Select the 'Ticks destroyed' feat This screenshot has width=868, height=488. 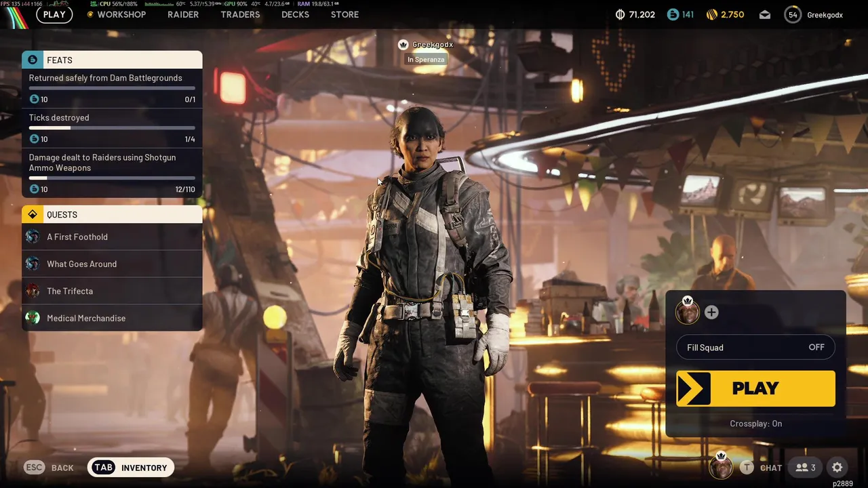pos(112,128)
